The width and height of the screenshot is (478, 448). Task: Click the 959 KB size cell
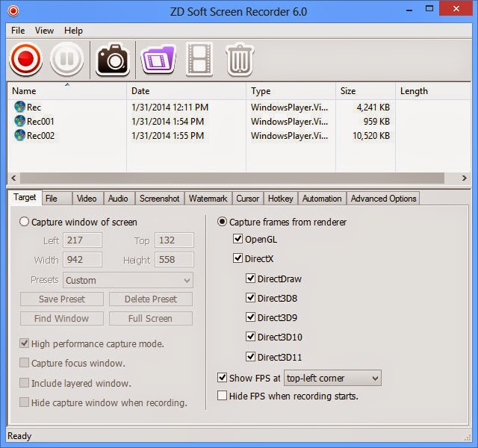(376, 121)
